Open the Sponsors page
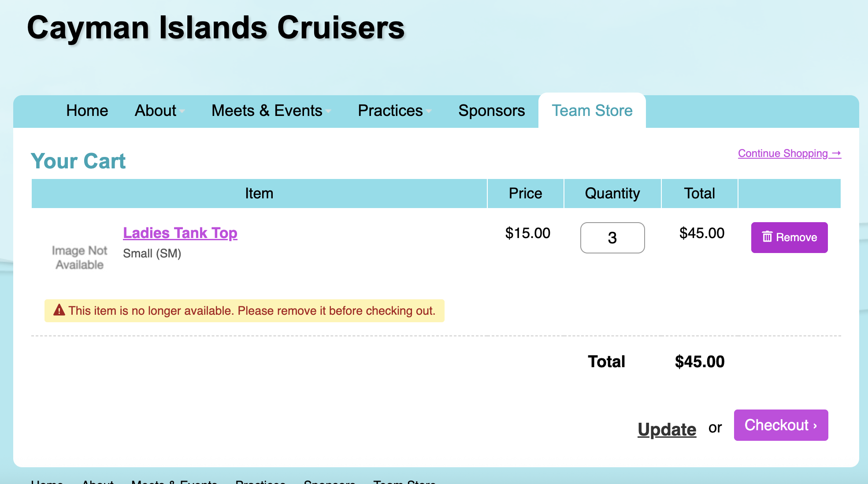The height and width of the screenshot is (484, 868). click(491, 111)
